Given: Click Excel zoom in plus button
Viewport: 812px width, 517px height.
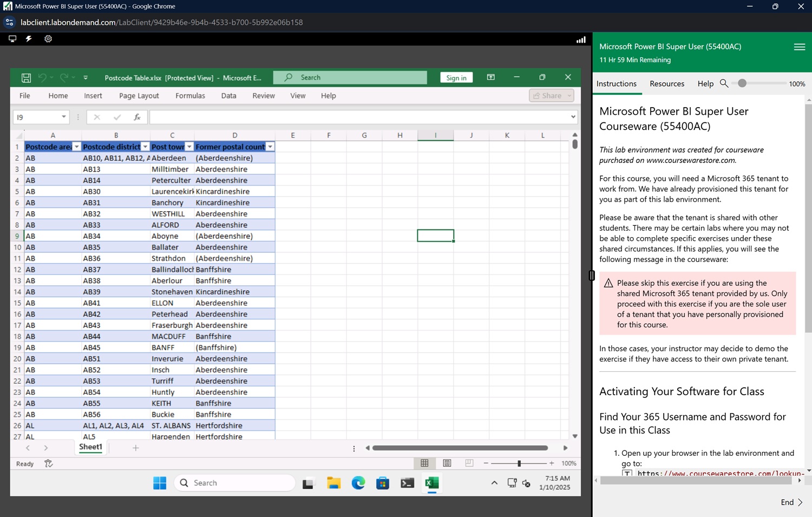Looking at the screenshot, I should 552,463.
